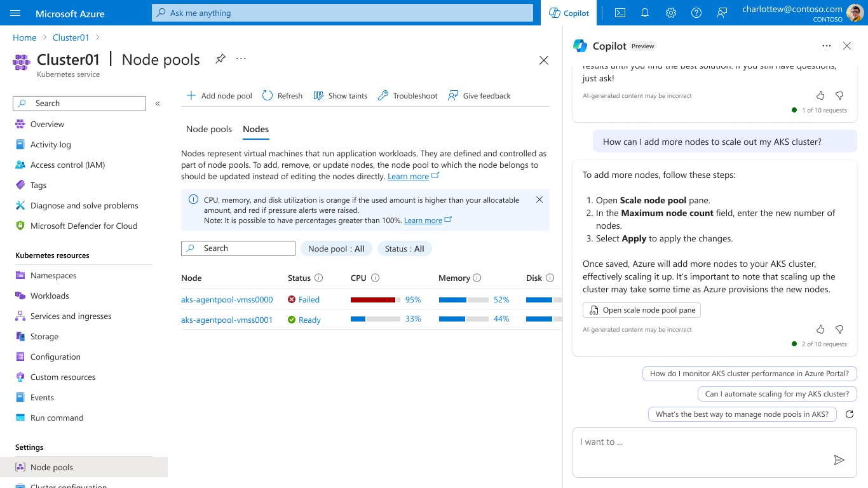Click the CPU usage bar for vmss0000

coord(375,299)
